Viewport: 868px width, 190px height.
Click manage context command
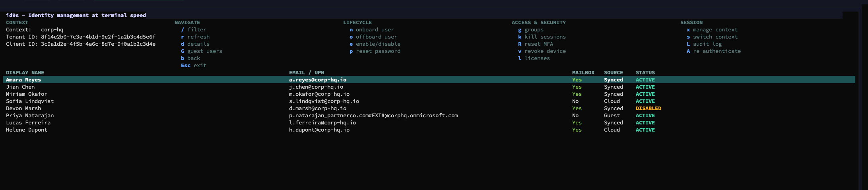pyautogui.click(x=712, y=30)
